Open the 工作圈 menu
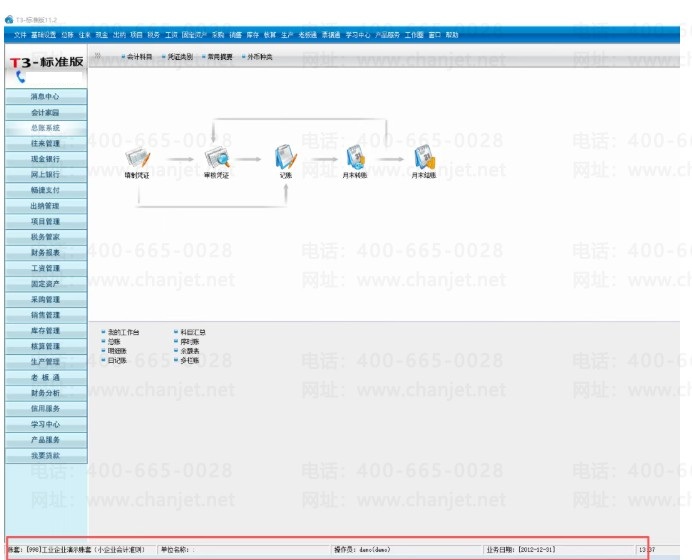This screenshot has width=692, height=560. click(414, 35)
